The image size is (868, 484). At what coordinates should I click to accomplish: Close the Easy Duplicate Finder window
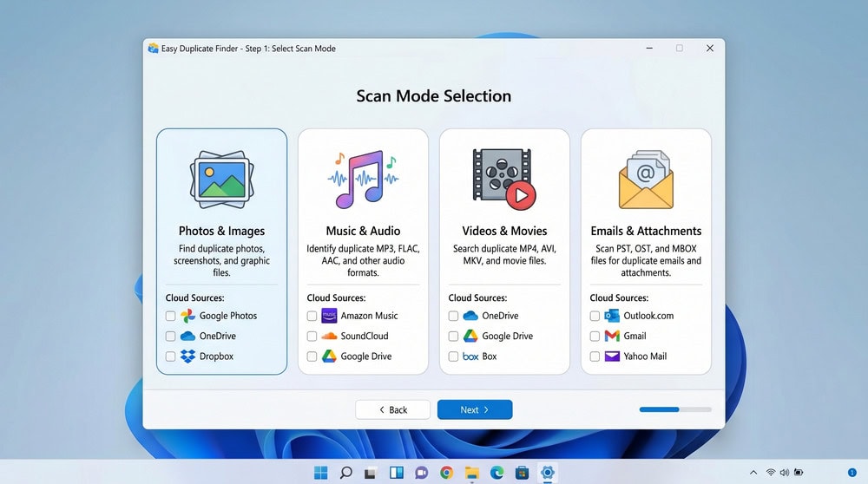(710, 48)
